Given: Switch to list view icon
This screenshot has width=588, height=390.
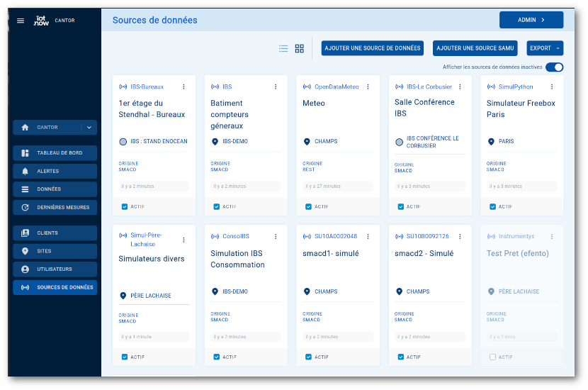Looking at the screenshot, I should pyautogui.click(x=283, y=48).
